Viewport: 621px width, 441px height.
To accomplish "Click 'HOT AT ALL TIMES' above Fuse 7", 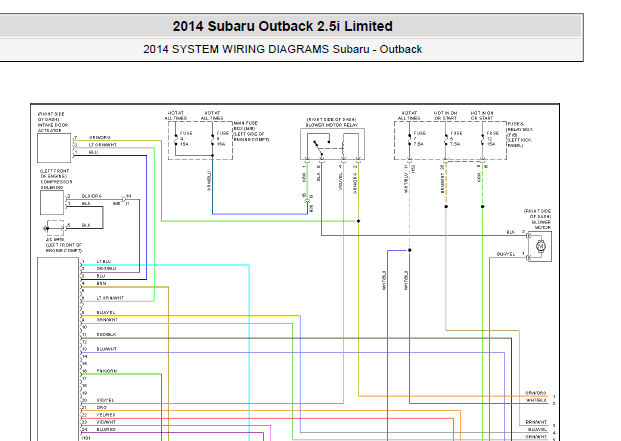I will (x=409, y=116).
